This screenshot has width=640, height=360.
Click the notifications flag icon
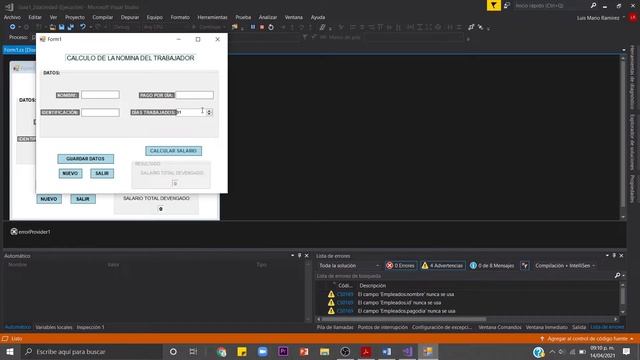point(493,5)
